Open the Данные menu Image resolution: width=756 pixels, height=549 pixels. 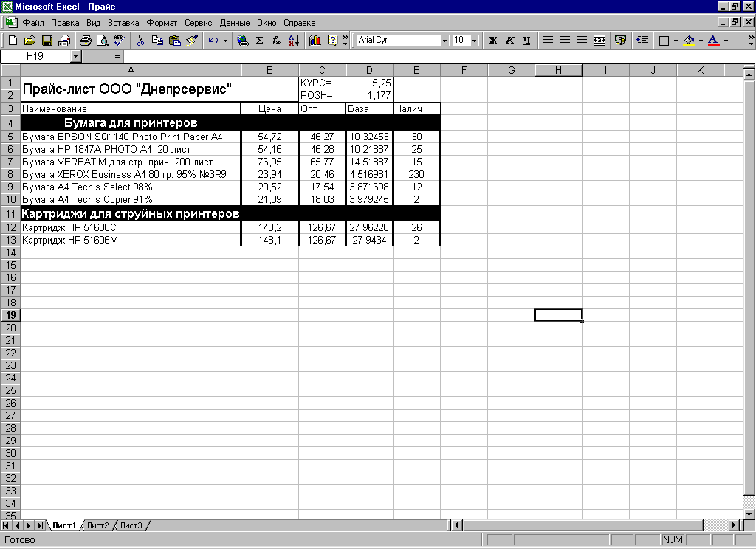[234, 23]
